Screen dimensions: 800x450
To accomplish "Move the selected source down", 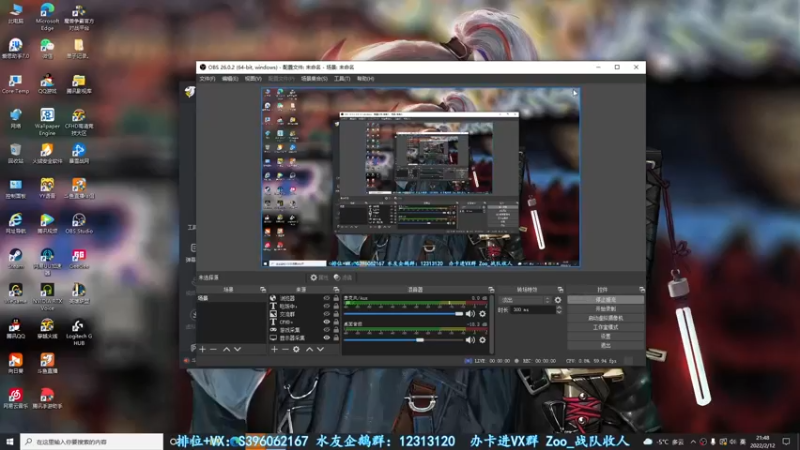I will point(320,349).
